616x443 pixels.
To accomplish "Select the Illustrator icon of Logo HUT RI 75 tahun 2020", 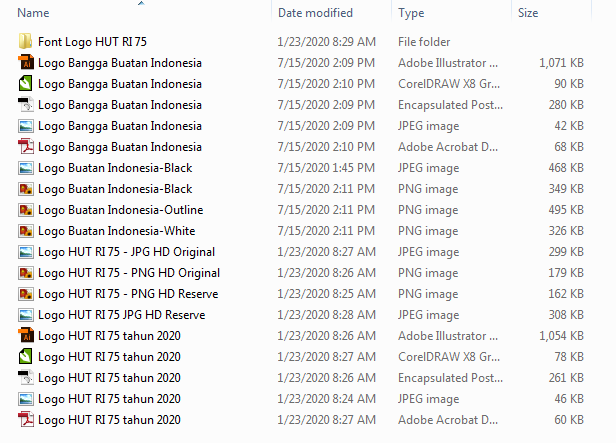I will pyautogui.click(x=26, y=336).
